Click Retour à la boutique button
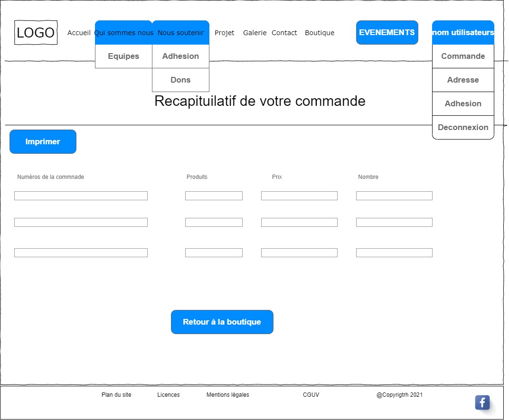 [222, 322]
